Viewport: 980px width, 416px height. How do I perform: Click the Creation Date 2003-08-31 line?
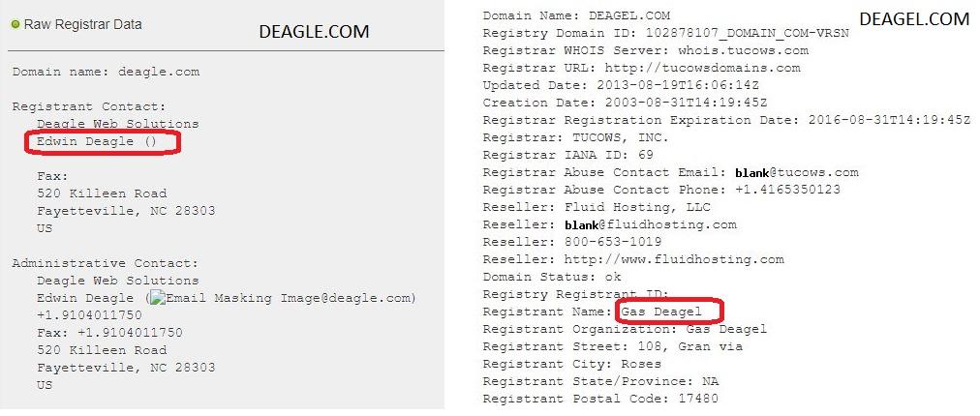pyautogui.click(x=625, y=104)
